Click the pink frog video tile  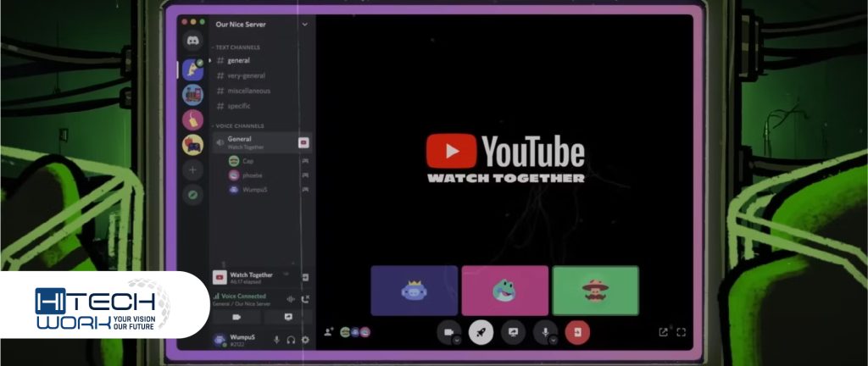pos(505,291)
